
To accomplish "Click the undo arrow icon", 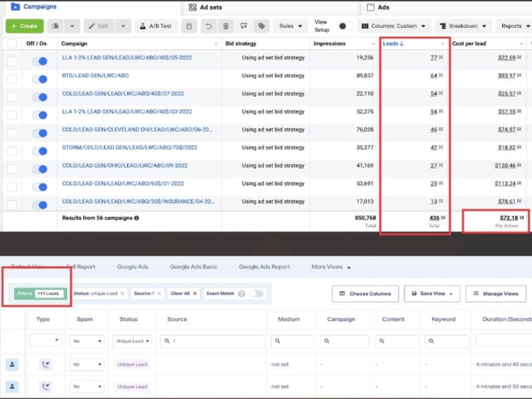I will click(209, 26).
